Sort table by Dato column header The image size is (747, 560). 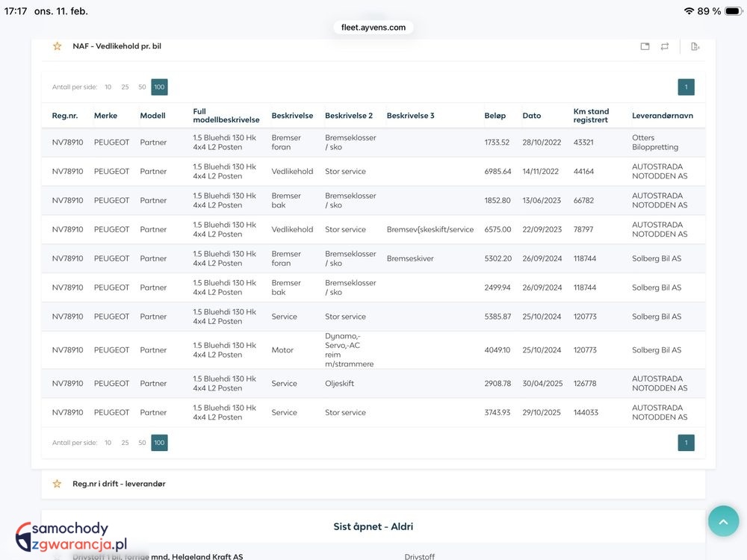pyautogui.click(x=531, y=116)
